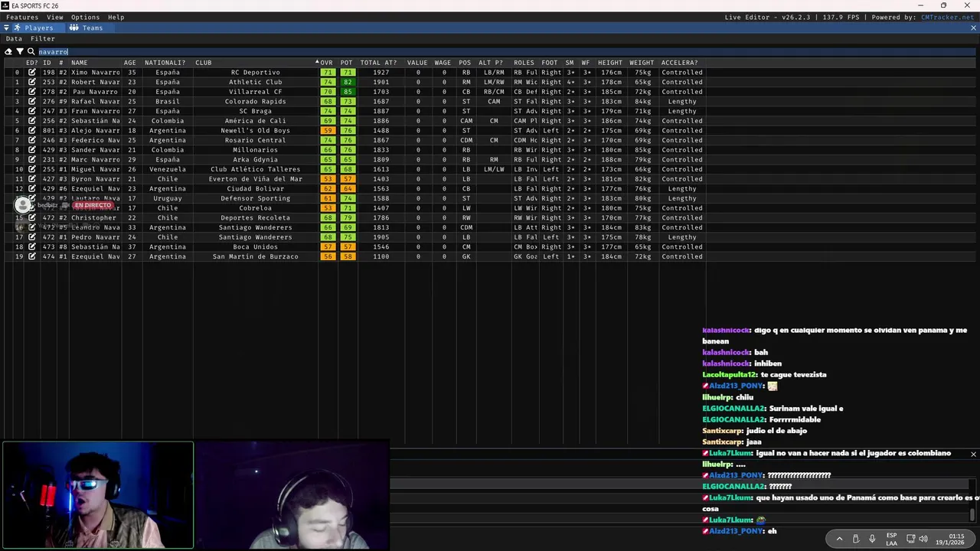The image size is (980, 551).
Task: Click the Uruguay nationality cell
Action: (x=168, y=198)
